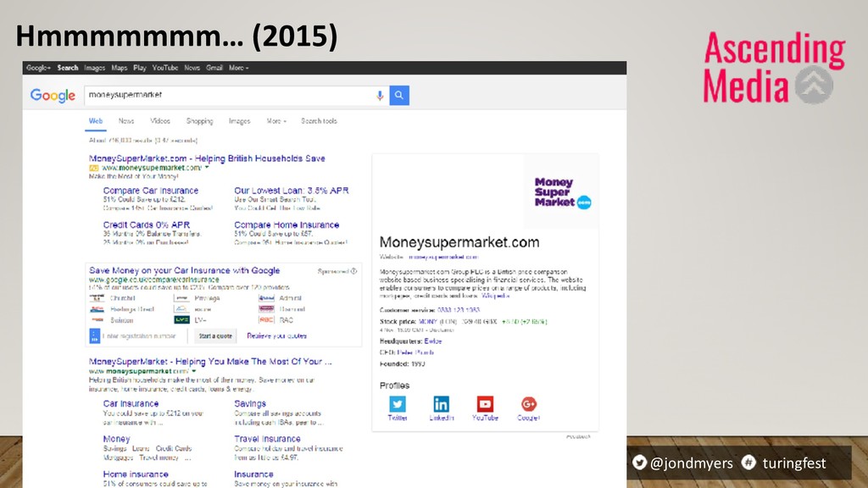
Task: Click the microphone voice search icon
Action: pos(380,95)
